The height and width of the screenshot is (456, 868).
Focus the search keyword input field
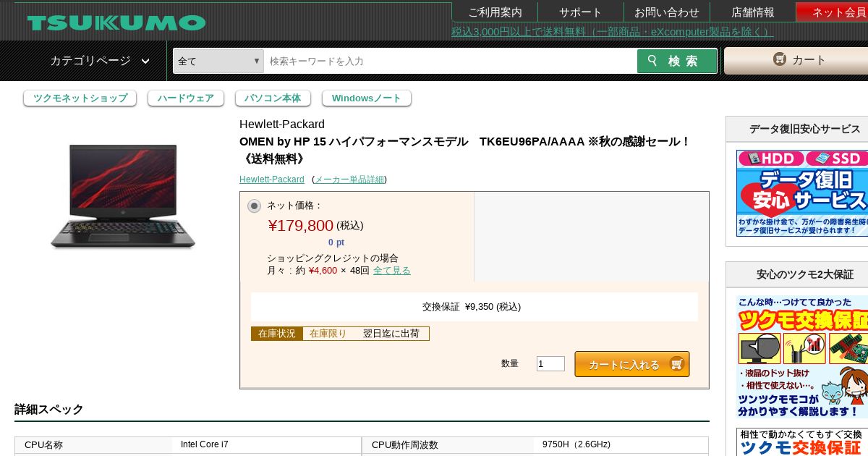[450, 61]
